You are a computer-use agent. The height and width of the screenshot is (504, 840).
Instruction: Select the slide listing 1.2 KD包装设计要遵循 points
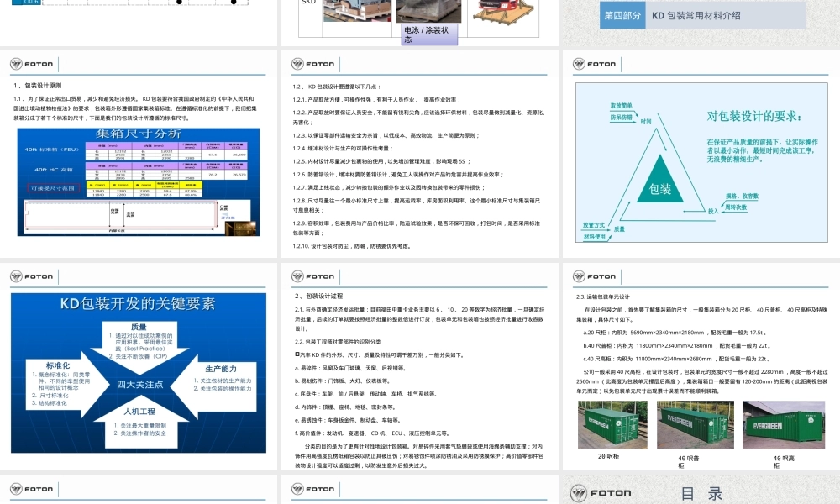pyautogui.click(x=419, y=155)
